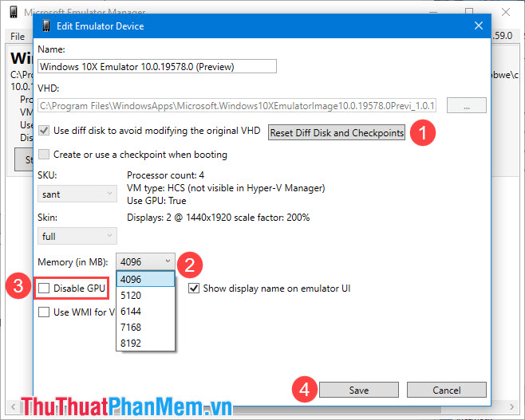This screenshot has height=420, width=525.
Task: Toggle the Create or use a checkpoint when booting checkbox
Action: 44,155
